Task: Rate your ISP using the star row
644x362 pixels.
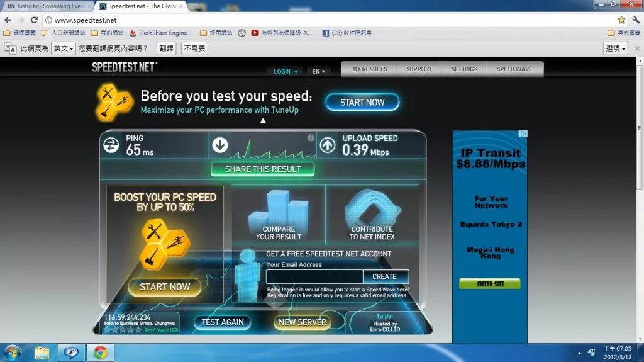Action: 123,330
